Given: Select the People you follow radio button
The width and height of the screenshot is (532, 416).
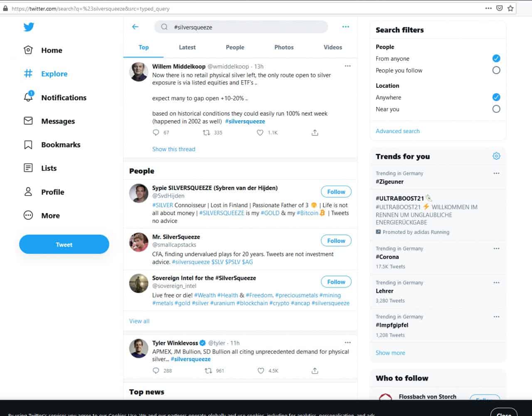Looking at the screenshot, I should pyautogui.click(x=496, y=70).
